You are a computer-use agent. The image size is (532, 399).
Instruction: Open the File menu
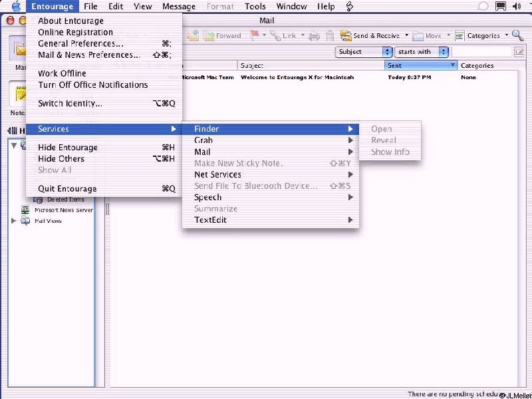[x=90, y=7]
